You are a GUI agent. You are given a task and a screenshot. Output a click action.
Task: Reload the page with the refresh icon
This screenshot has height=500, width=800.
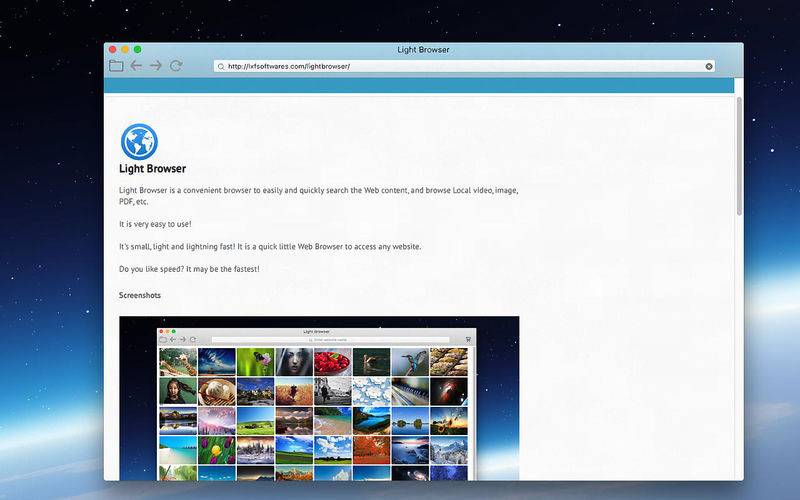point(176,66)
